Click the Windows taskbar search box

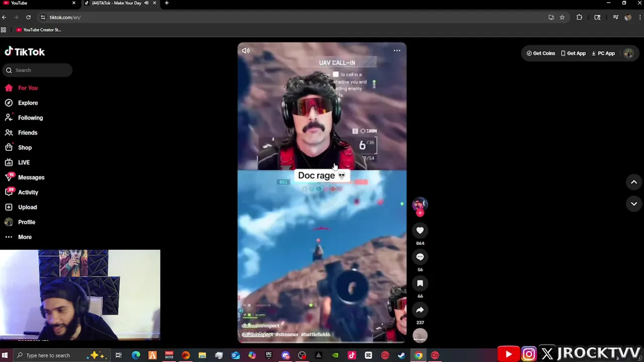[x=60, y=355]
